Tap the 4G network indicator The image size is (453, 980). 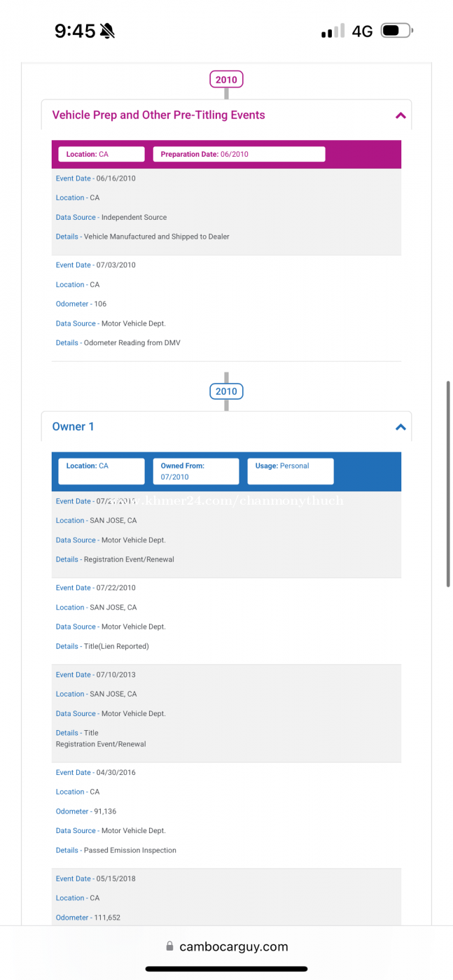(x=362, y=31)
